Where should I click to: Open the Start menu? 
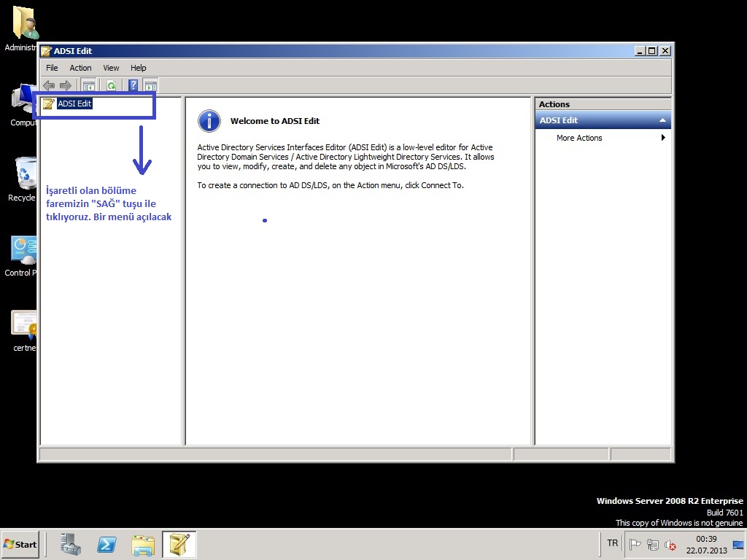pos(20,544)
